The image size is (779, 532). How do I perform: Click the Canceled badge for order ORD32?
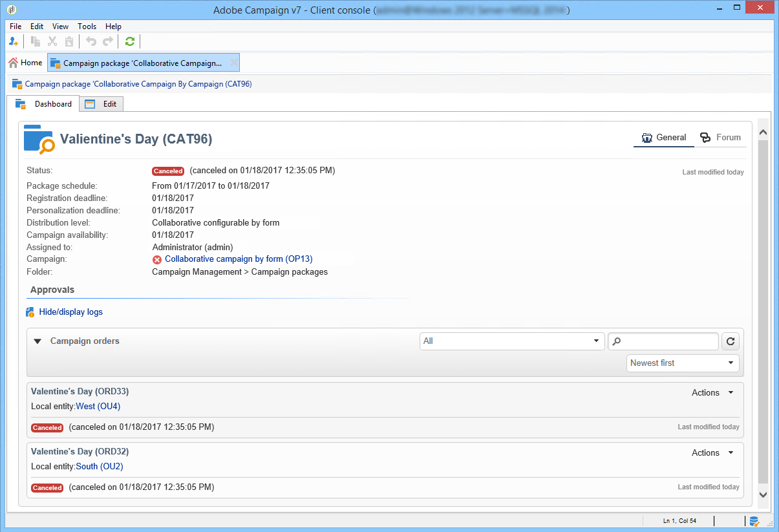point(47,488)
